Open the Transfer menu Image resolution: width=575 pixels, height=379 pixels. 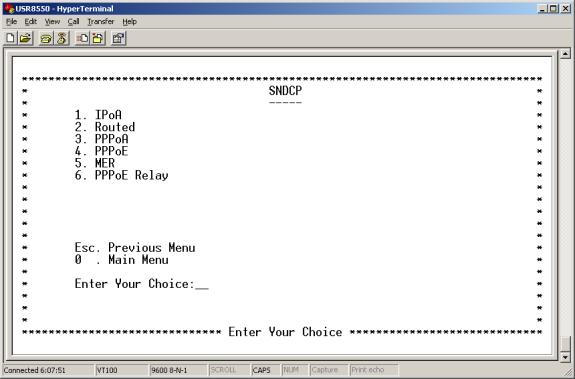pos(101,22)
